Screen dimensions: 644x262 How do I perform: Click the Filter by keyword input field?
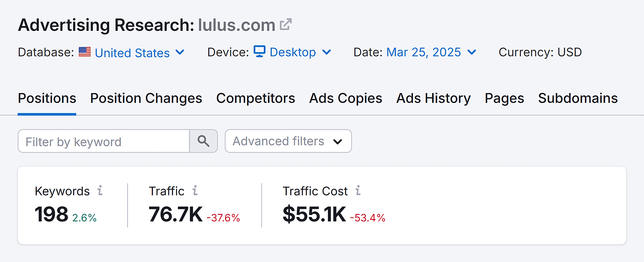pos(103,141)
